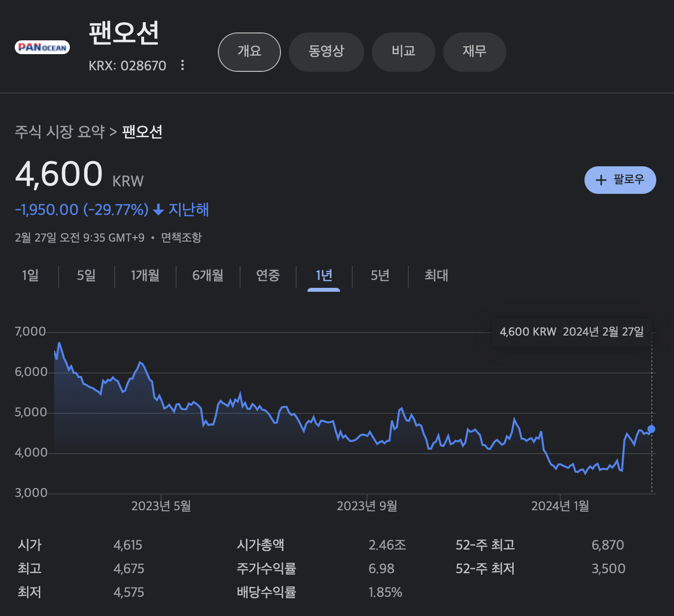This screenshot has height=616, width=674.
Task: Open the 비교 tab
Action: pyautogui.click(x=403, y=52)
